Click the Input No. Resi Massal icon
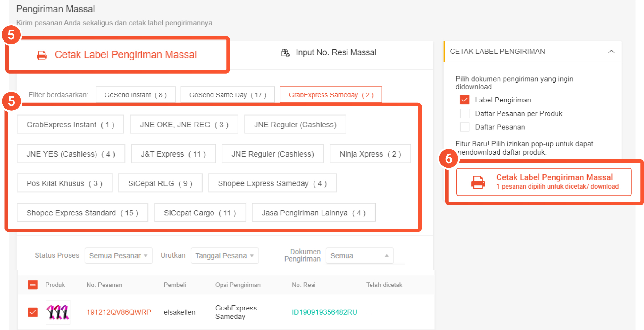This screenshot has height=330, width=644. tap(285, 52)
